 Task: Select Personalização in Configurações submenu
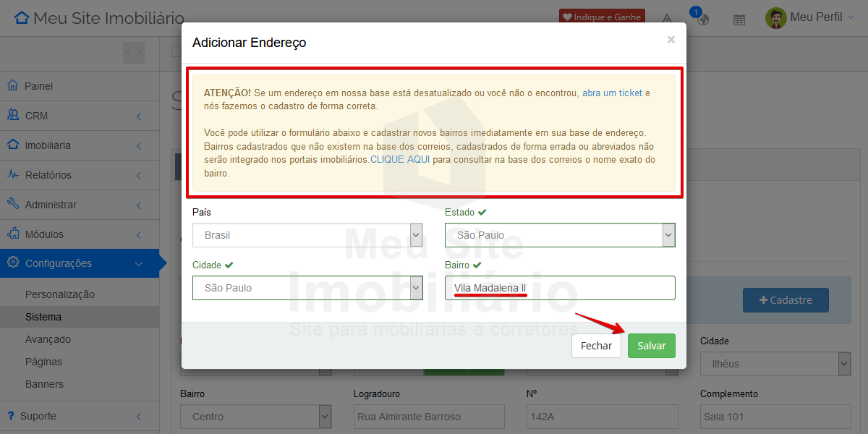60,294
